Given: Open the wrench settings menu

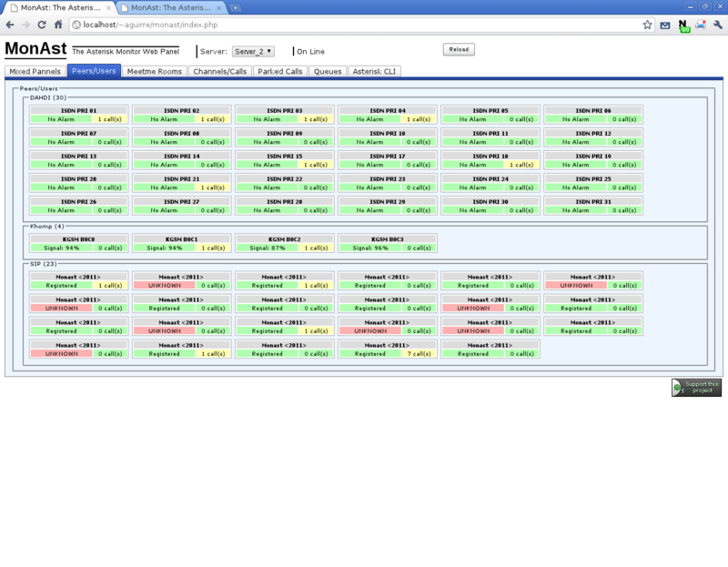Looking at the screenshot, I should coord(718,25).
